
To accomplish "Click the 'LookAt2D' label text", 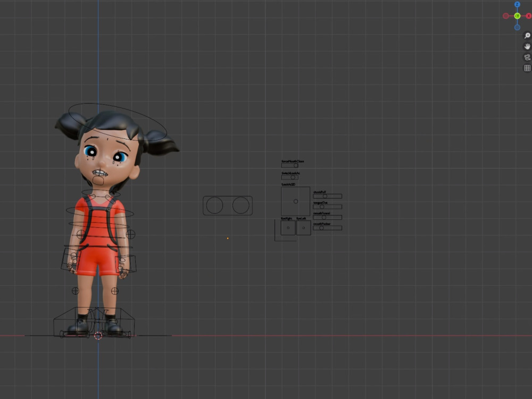I will point(288,184).
